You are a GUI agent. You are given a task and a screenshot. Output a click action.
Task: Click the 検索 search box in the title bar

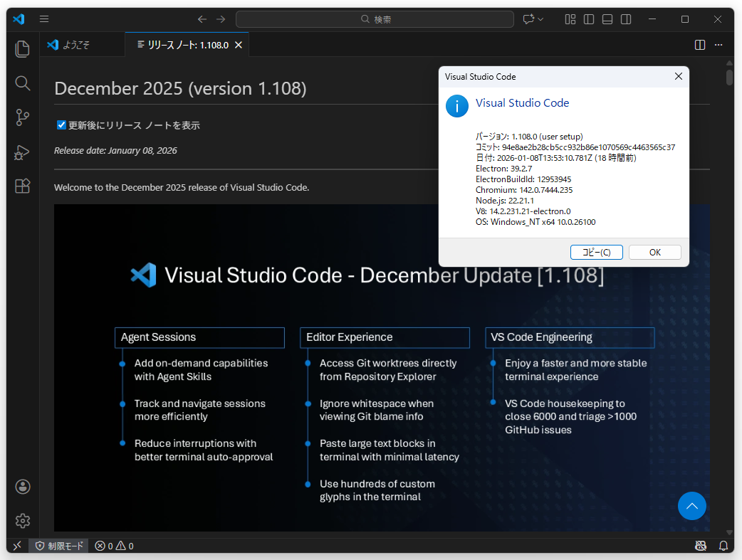click(376, 19)
